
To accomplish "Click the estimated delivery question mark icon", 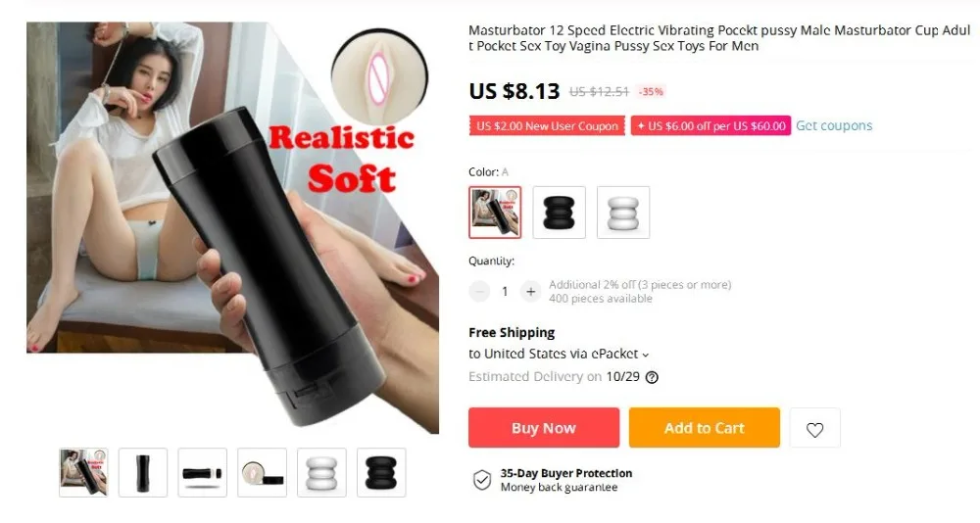I will (652, 377).
